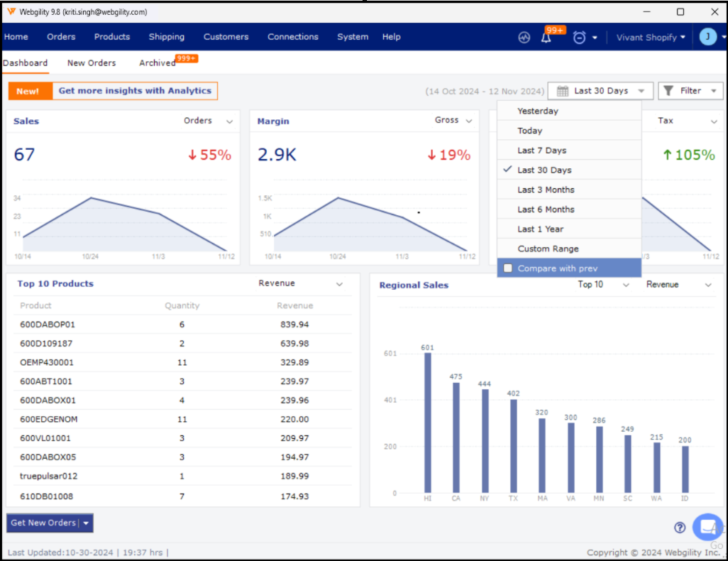This screenshot has width=728, height=561.
Task: Switch to the New Orders tab
Action: click(92, 63)
